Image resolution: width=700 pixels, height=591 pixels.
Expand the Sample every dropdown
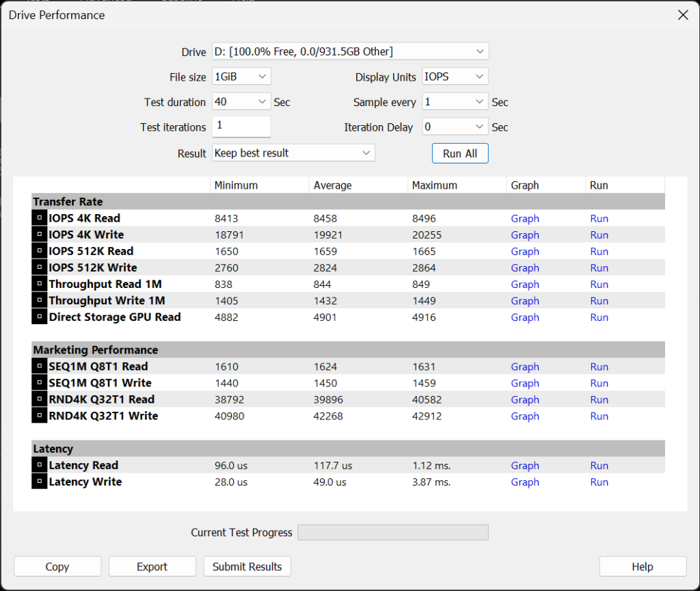point(455,101)
